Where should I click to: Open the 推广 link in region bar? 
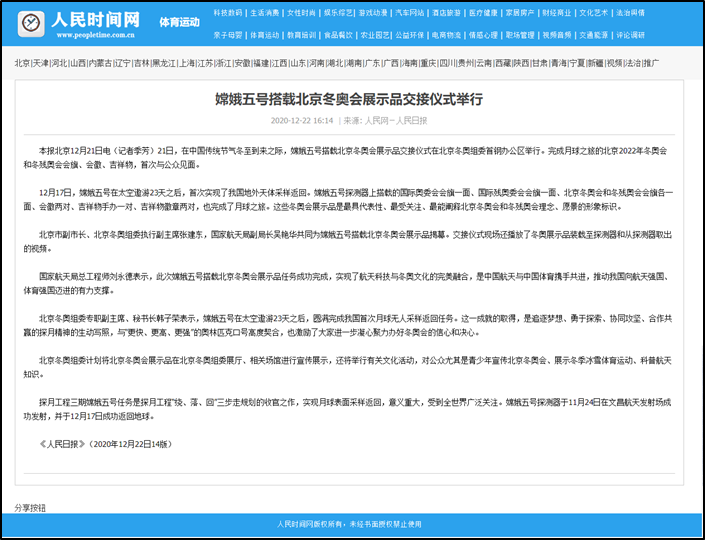pyautogui.click(x=651, y=63)
